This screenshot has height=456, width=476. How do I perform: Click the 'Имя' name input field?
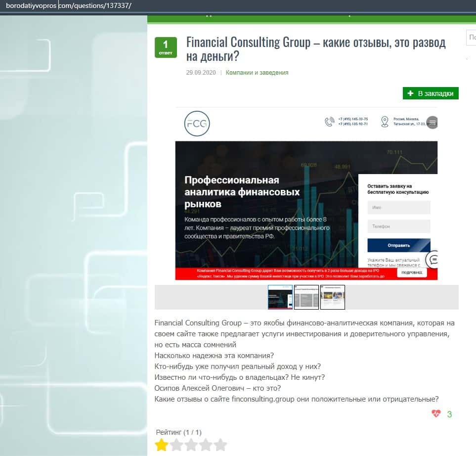click(x=398, y=207)
